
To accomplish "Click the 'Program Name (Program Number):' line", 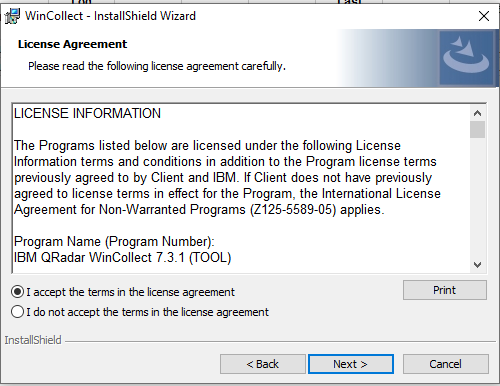I will tap(114, 242).
